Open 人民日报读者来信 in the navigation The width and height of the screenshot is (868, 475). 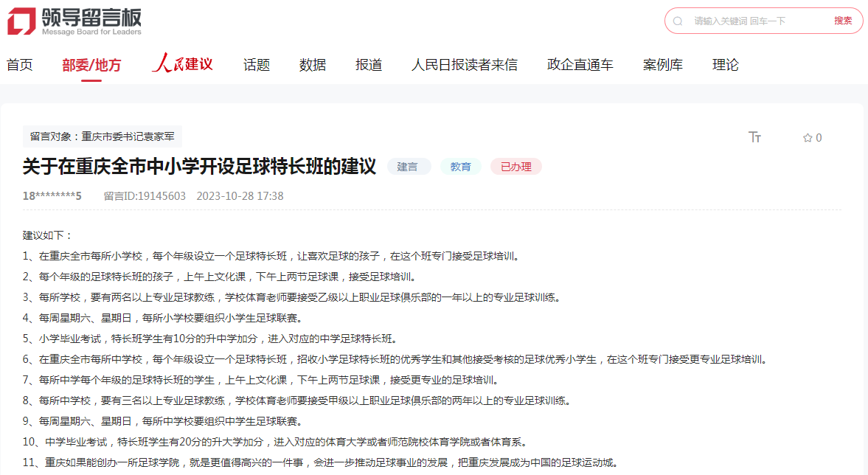pos(465,64)
